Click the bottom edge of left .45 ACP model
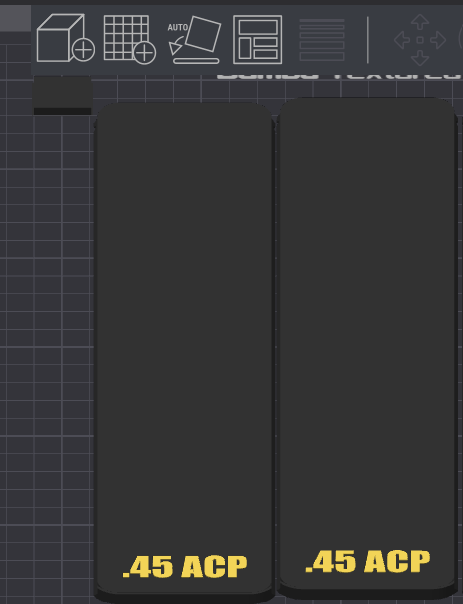The width and height of the screenshot is (463, 604). click(x=185, y=595)
